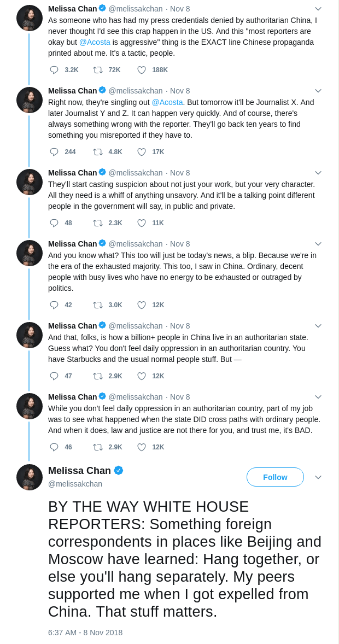Open Melissa Chan's avatar on the main tweet
Image resolution: width=339 pixels, height=644 pixels.
[x=30, y=477]
